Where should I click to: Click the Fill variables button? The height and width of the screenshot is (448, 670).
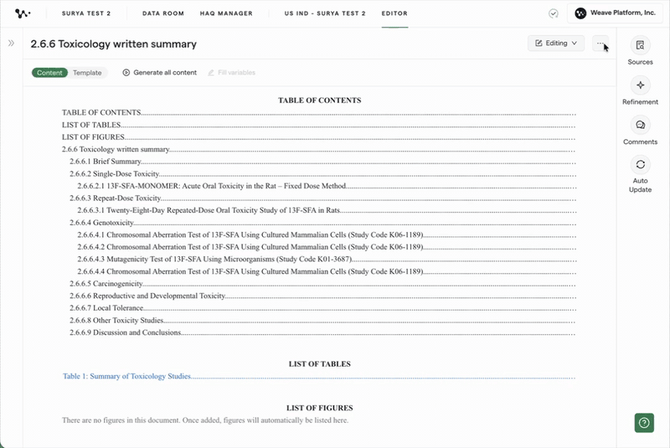(x=232, y=73)
